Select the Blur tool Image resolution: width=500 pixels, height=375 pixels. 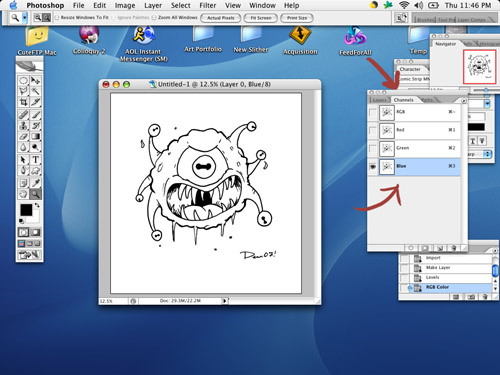pos(23,147)
